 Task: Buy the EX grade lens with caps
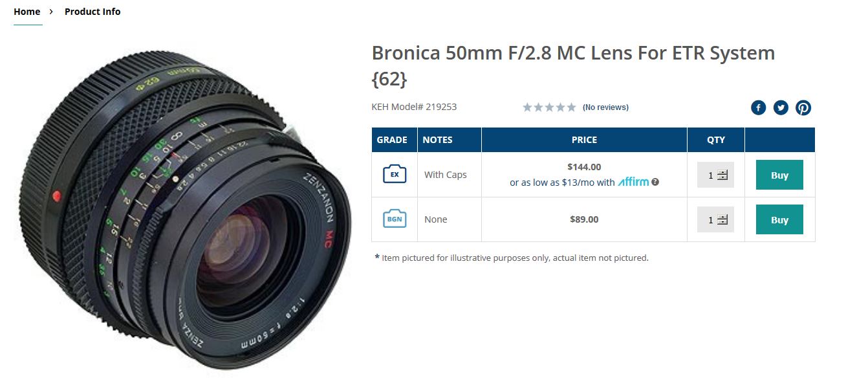point(779,175)
